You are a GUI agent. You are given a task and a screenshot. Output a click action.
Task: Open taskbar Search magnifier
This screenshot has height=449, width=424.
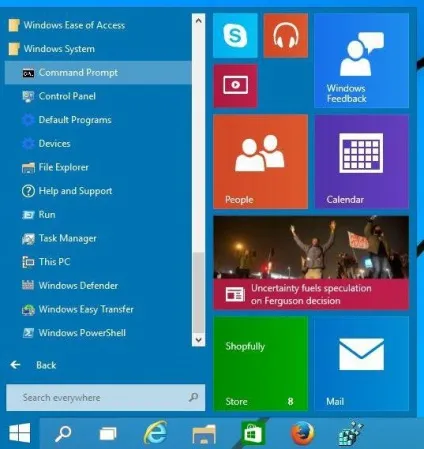63,433
